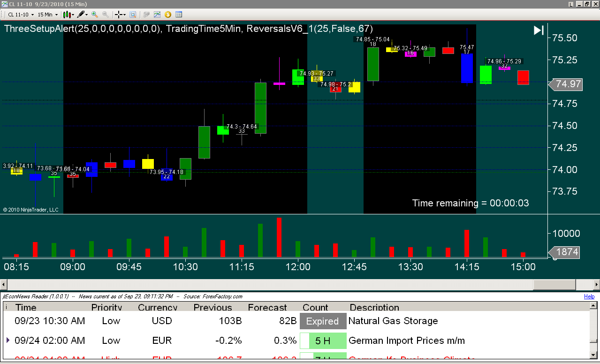Image resolution: width=600 pixels, height=364 pixels.
Task: Click the Previous column header
Action: (x=213, y=308)
